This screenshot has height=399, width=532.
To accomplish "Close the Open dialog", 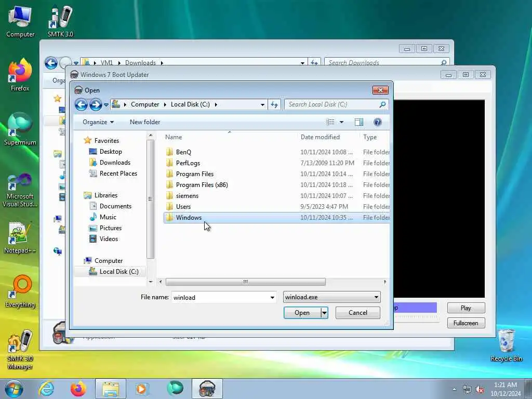I will pos(380,90).
